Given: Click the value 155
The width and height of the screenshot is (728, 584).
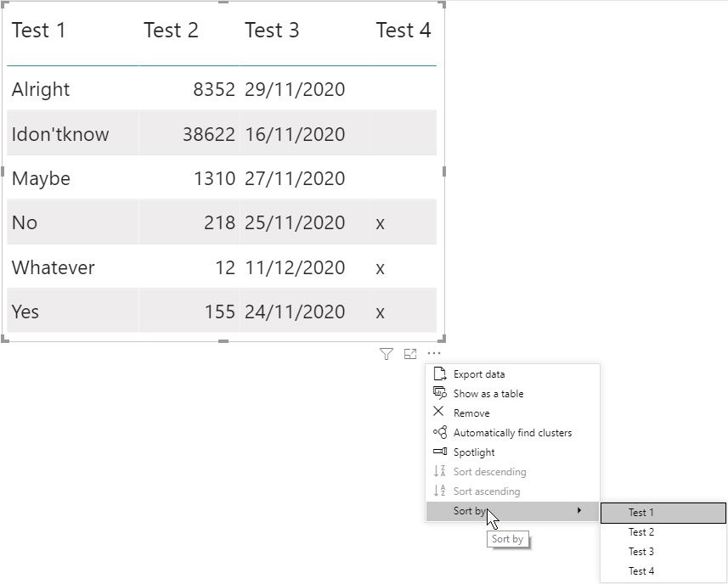Looking at the screenshot, I should click(220, 312).
